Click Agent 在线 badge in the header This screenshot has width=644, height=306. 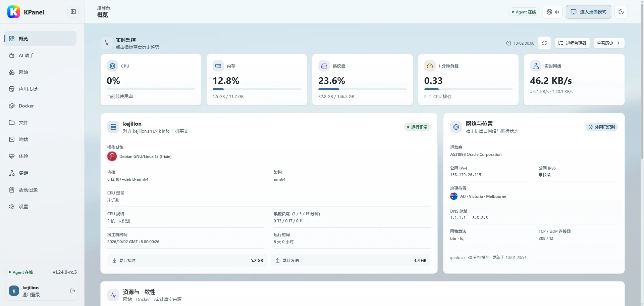pos(524,12)
